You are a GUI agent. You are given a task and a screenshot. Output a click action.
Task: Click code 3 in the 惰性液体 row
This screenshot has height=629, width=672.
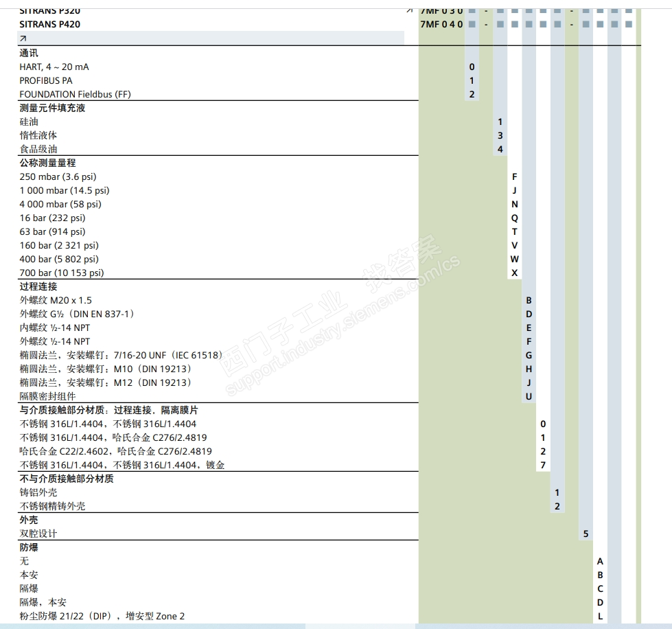click(x=500, y=135)
